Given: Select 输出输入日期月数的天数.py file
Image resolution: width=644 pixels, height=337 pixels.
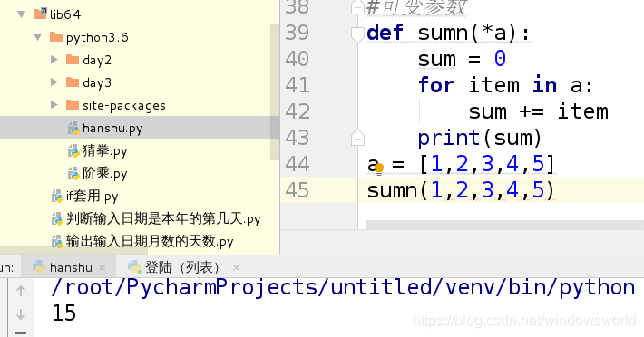Looking at the screenshot, I should click(x=150, y=242).
